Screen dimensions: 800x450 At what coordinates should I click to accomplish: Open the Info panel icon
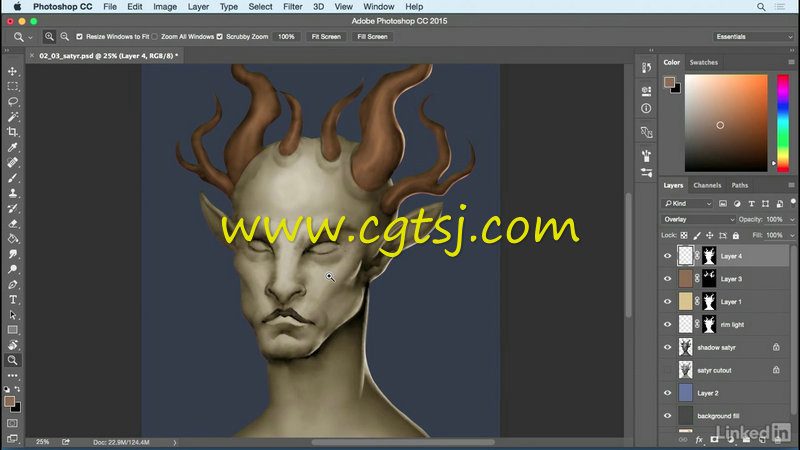[x=646, y=108]
